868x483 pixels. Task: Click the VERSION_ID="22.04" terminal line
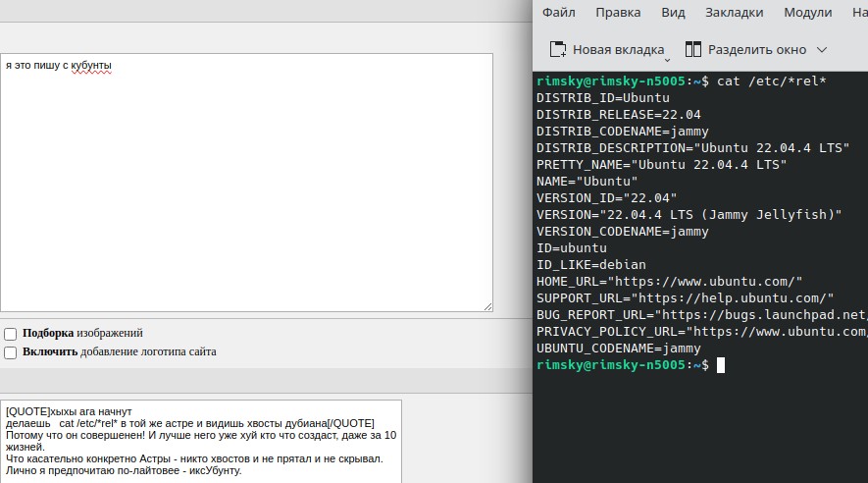(x=607, y=197)
